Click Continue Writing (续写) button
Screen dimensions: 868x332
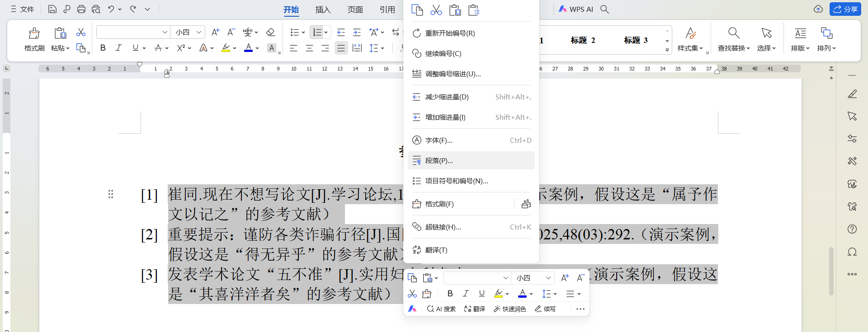click(x=545, y=309)
